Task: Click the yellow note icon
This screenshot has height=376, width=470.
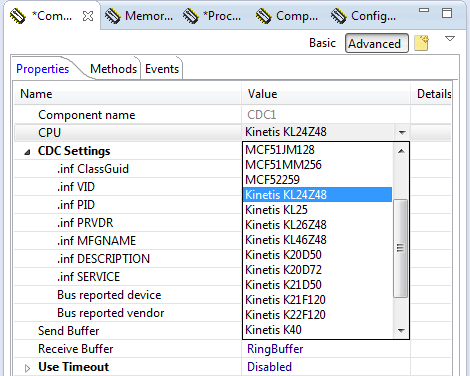Action: point(421,43)
